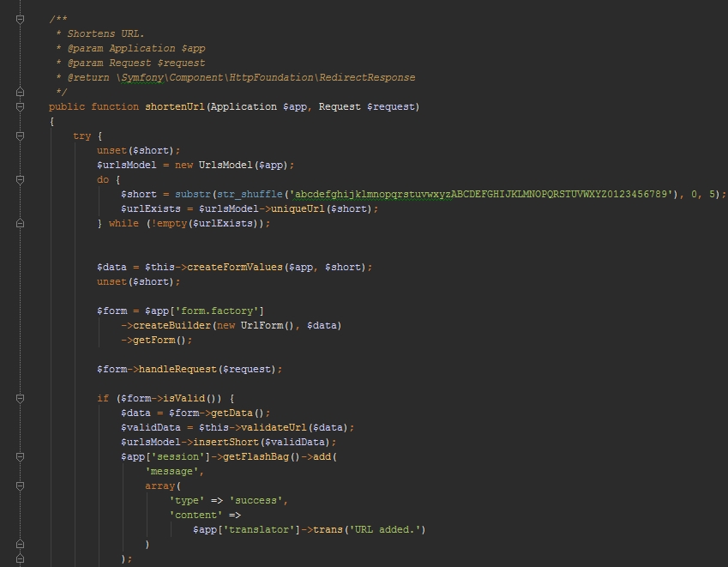The width and height of the screenshot is (728, 567).
Task: Click fold-end marker beside the while line
Action: (20, 223)
